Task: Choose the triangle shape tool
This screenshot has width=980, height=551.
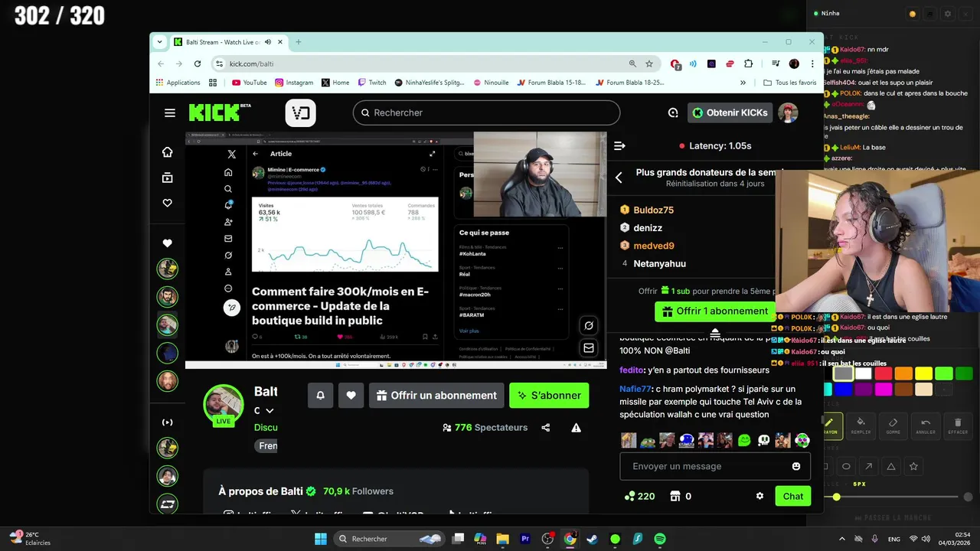Action: pos(890,466)
